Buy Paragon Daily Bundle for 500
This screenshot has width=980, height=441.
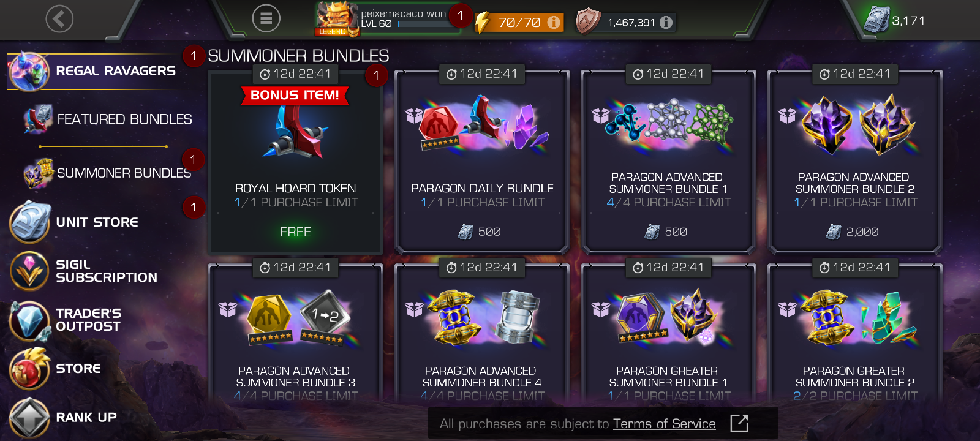[x=482, y=232]
